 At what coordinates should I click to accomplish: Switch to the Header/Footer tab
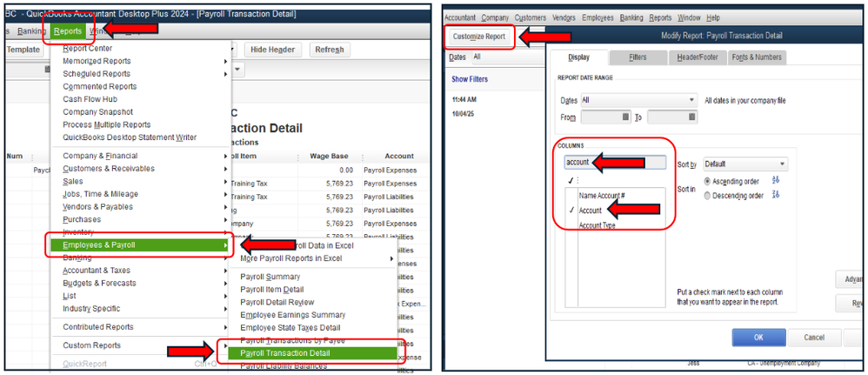click(x=697, y=57)
